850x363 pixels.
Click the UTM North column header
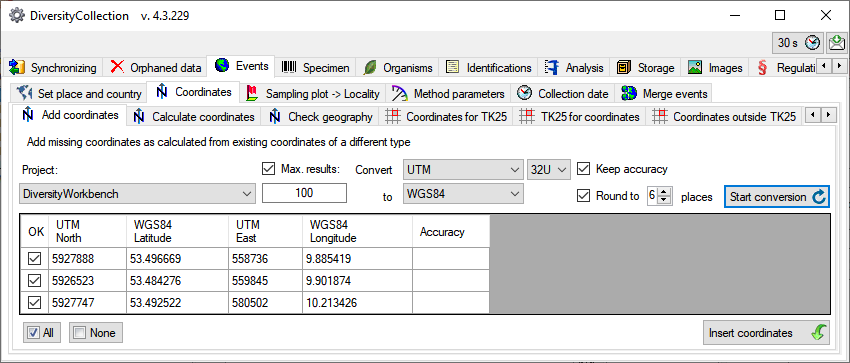pyautogui.click(x=87, y=231)
